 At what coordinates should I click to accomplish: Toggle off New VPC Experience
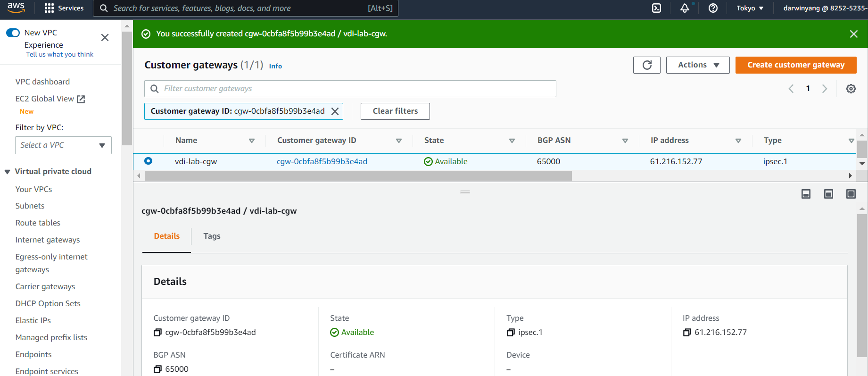pyautogui.click(x=13, y=33)
